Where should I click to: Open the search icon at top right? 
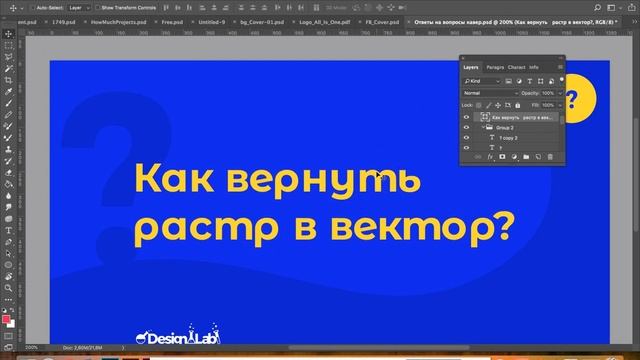pyautogui.click(x=598, y=7)
